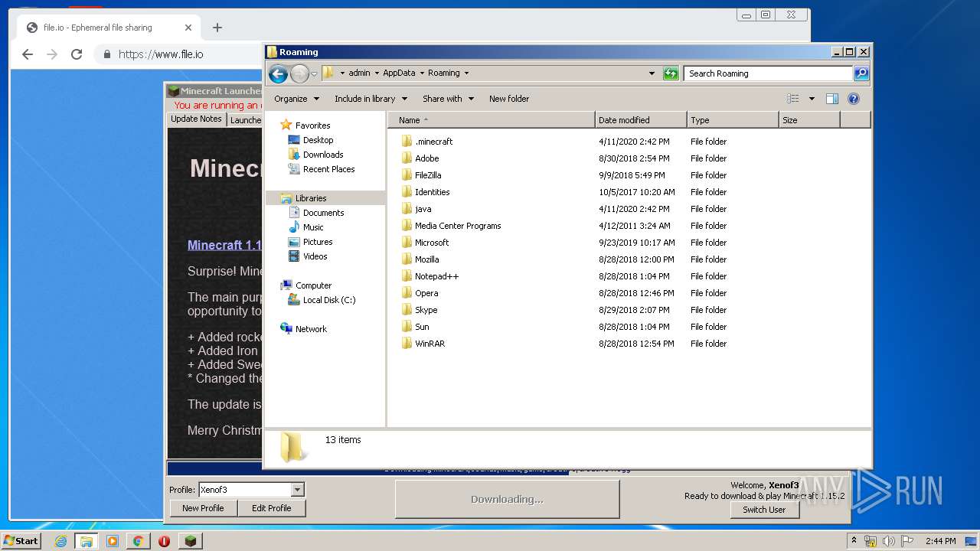The height and width of the screenshot is (551, 980).
Task: Select the Adobe folder icon
Action: coord(407,158)
